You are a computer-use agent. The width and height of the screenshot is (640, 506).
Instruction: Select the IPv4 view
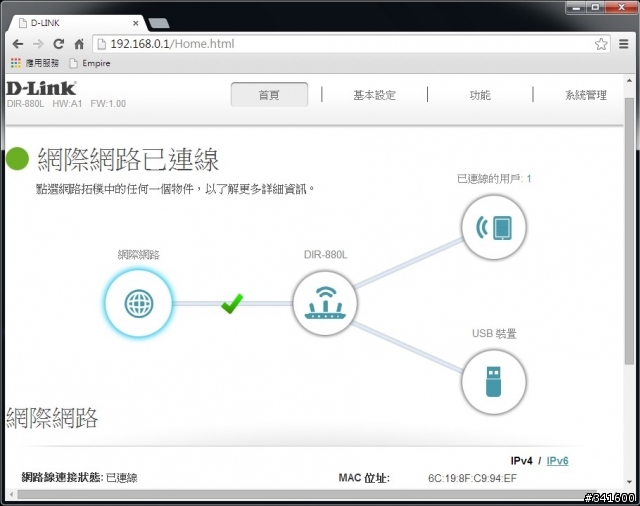(522, 461)
